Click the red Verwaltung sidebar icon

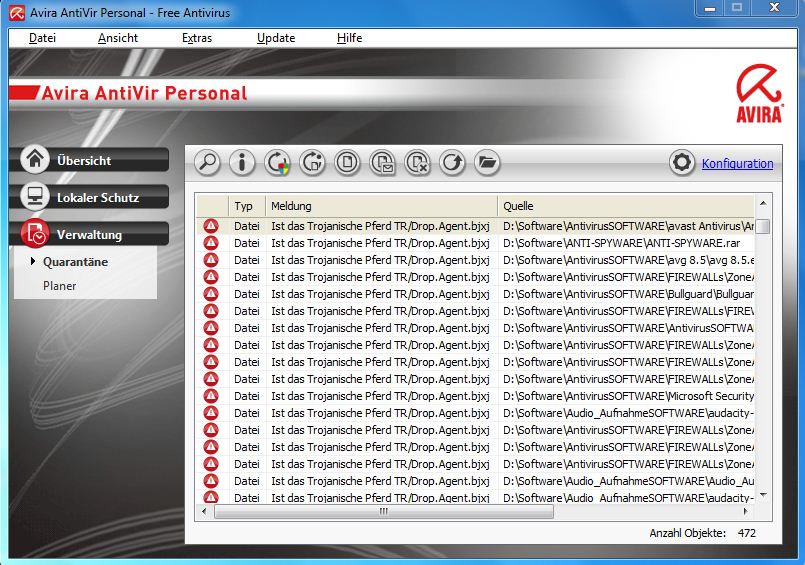pyautogui.click(x=35, y=233)
